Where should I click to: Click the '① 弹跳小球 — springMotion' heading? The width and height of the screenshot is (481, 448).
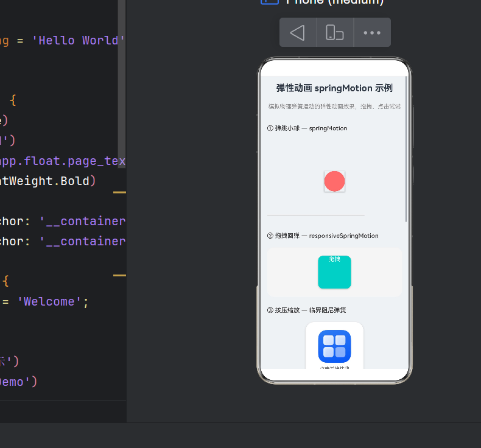coord(307,128)
